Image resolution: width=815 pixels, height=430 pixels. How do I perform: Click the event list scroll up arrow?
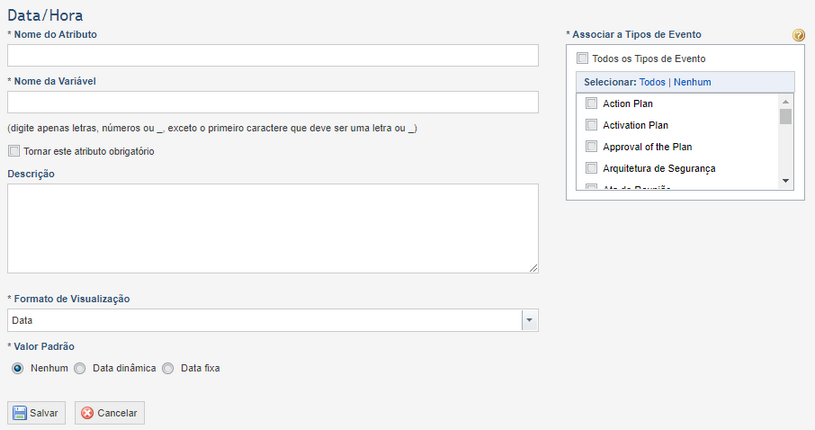pyautogui.click(x=785, y=102)
